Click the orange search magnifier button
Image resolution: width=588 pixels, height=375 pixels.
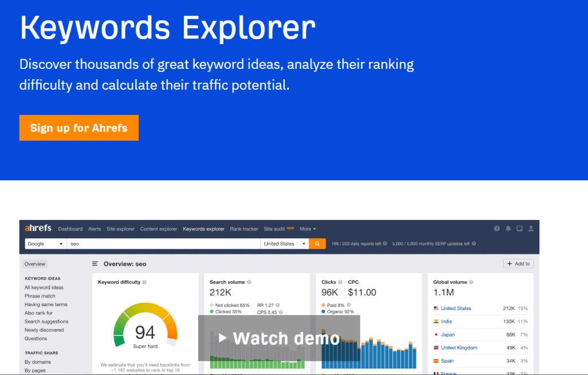tap(317, 243)
